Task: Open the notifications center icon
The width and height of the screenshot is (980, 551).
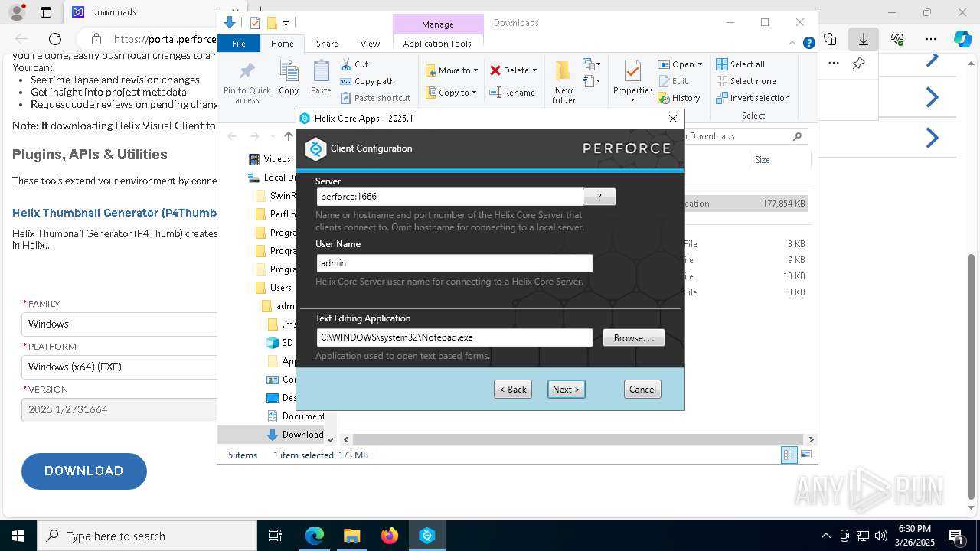Action: pos(955,536)
